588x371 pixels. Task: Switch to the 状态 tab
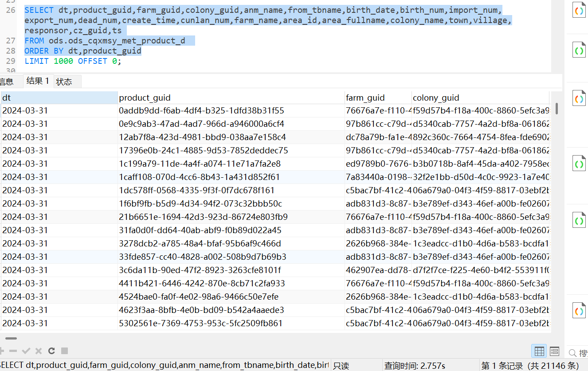click(x=64, y=82)
